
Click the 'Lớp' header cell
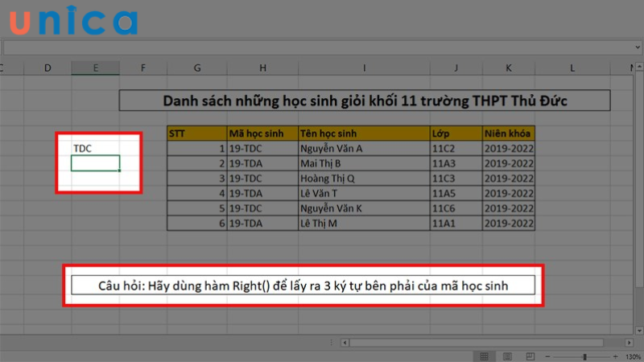click(x=456, y=134)
